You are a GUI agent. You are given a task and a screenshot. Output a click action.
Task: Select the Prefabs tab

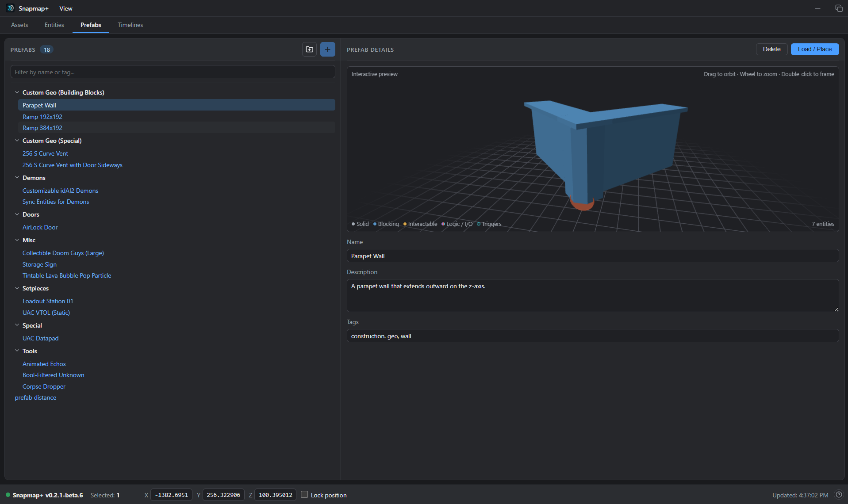point(91,25)
